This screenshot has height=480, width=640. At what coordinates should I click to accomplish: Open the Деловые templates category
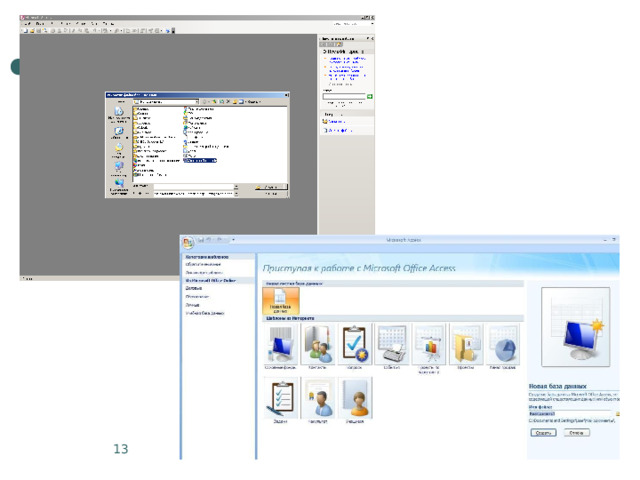(x=193, y=288)
